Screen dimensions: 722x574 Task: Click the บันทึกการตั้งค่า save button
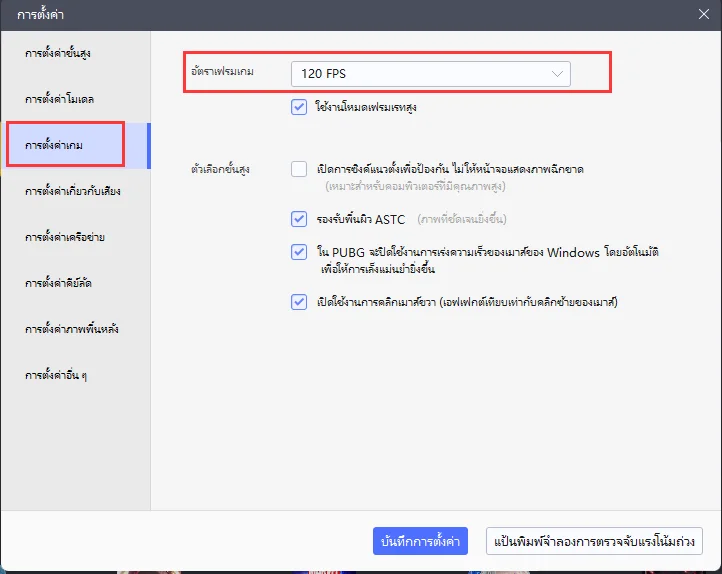point(420,541)
